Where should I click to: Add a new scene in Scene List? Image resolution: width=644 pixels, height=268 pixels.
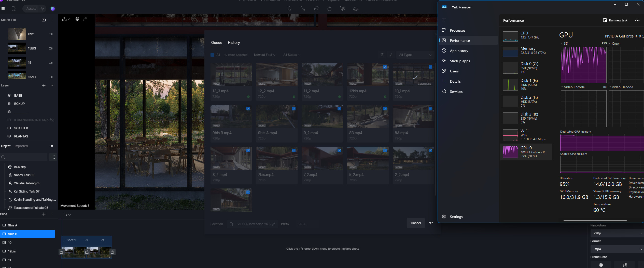[44, 20]
